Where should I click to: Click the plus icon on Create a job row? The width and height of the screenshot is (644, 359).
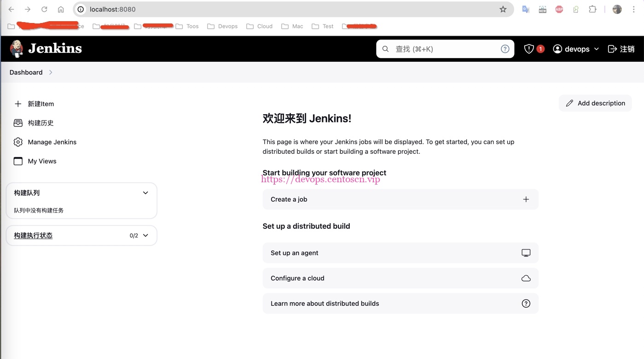point(526,199)
